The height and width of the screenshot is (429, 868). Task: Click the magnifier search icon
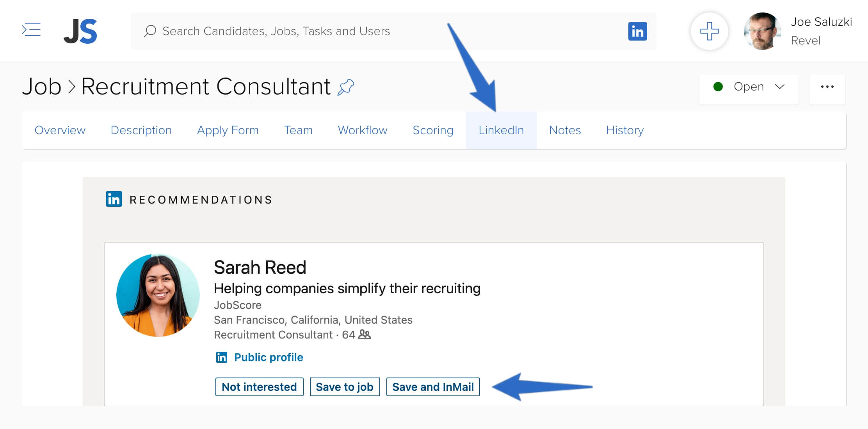pyautogui.click(x=150, y=31)
